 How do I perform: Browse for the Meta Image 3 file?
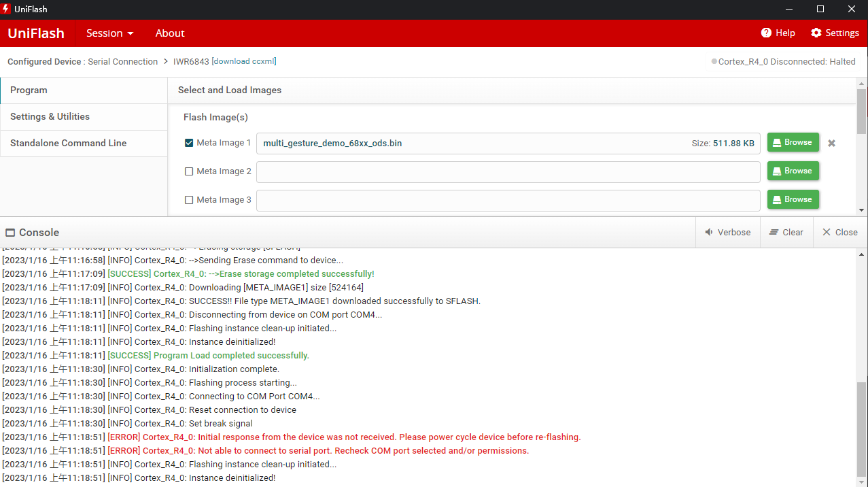click(x=793, y=199)
